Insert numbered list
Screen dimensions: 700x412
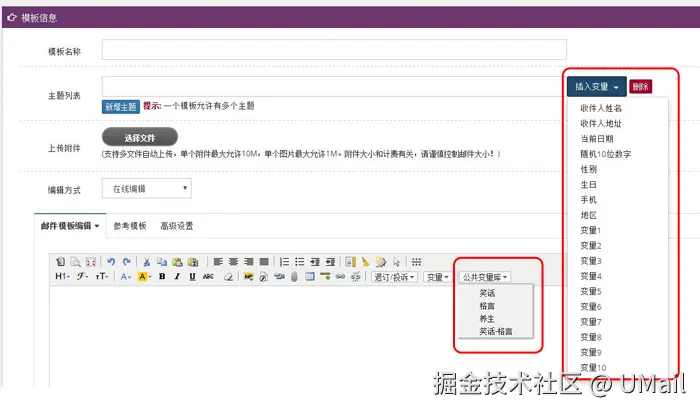[x=284, y=262]
